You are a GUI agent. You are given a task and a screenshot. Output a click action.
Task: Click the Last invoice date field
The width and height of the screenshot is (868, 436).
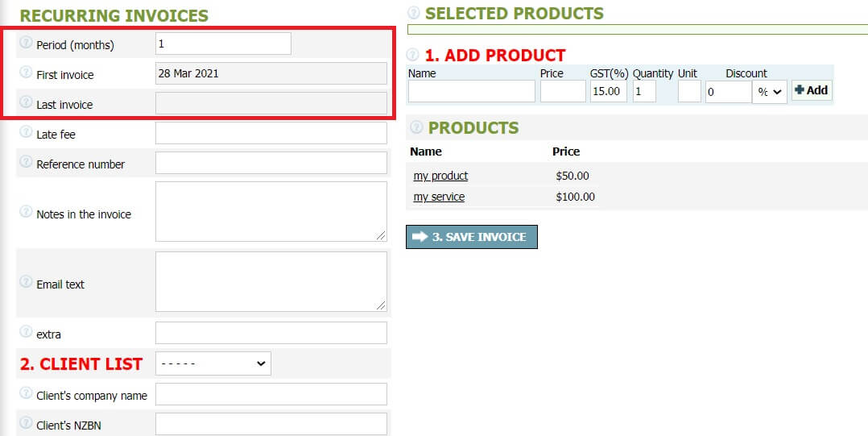pyautogui.click(x=271, y=103)
